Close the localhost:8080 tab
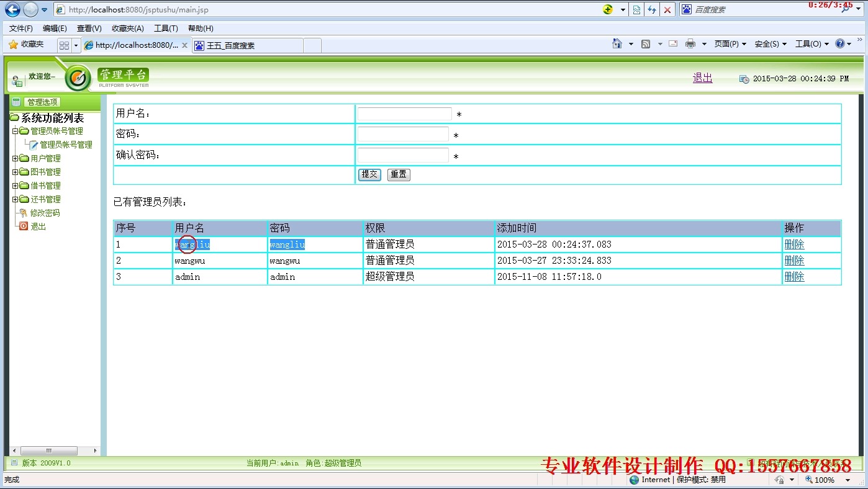This screenshot has height=489, width=868. point(185,45)
